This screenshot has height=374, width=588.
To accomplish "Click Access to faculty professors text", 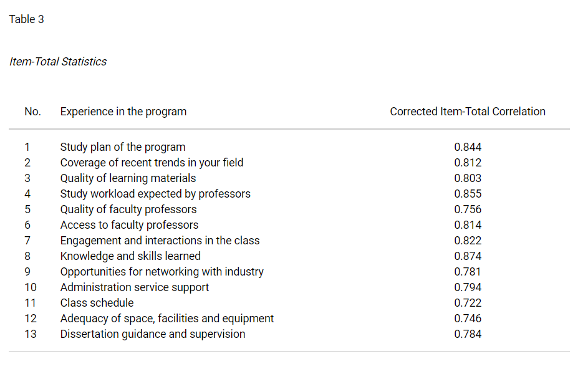I will pyautogui.click(x=129, y=225).
